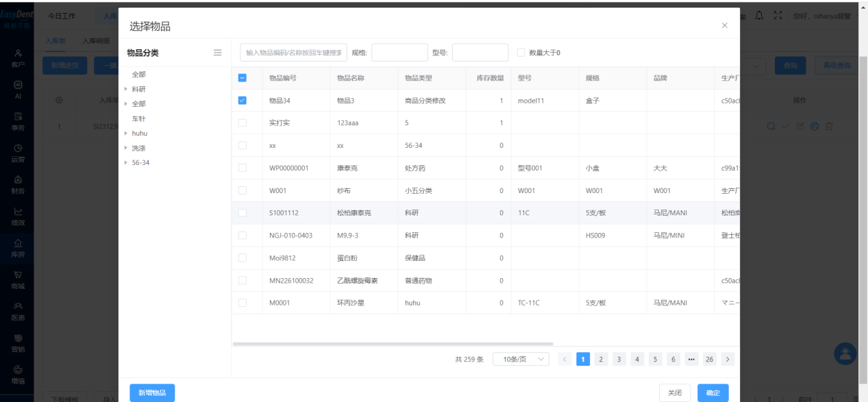Image resolution: width=868 pixels, height=402 pixels.
Task: Switch to the 入库单 sub-tab
Action: (55, 40)
